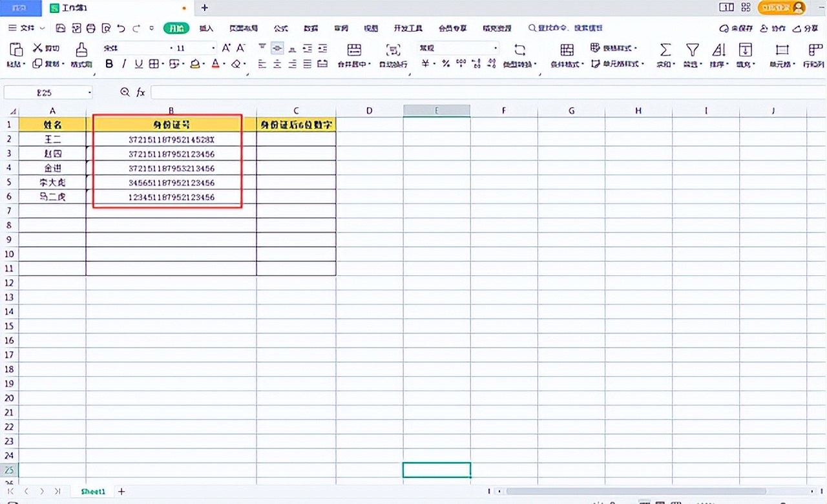Viewport: 827px width, 504px height.
Task: Click the Format Painter brush icon
Action: tap(81, 50)
